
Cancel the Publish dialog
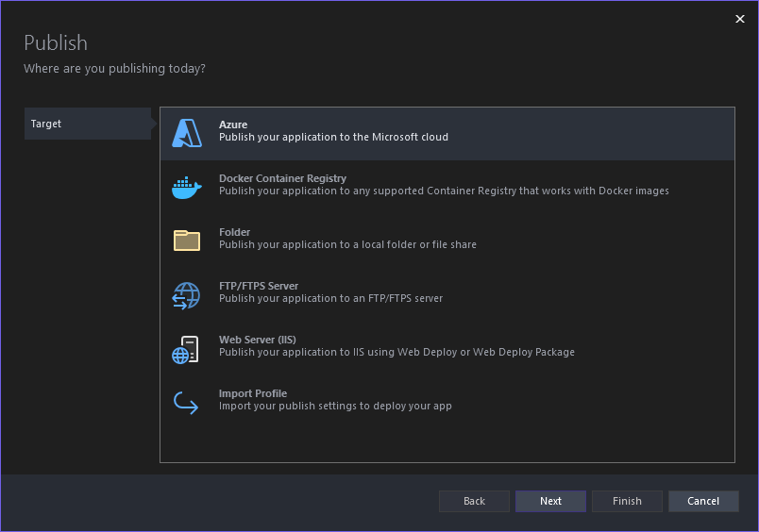[x=704, y=501]
